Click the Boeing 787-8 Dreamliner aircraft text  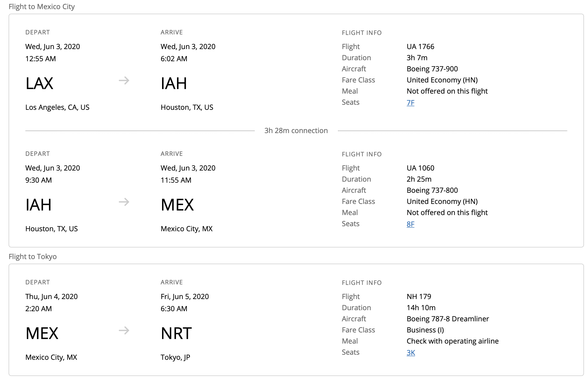448,319
